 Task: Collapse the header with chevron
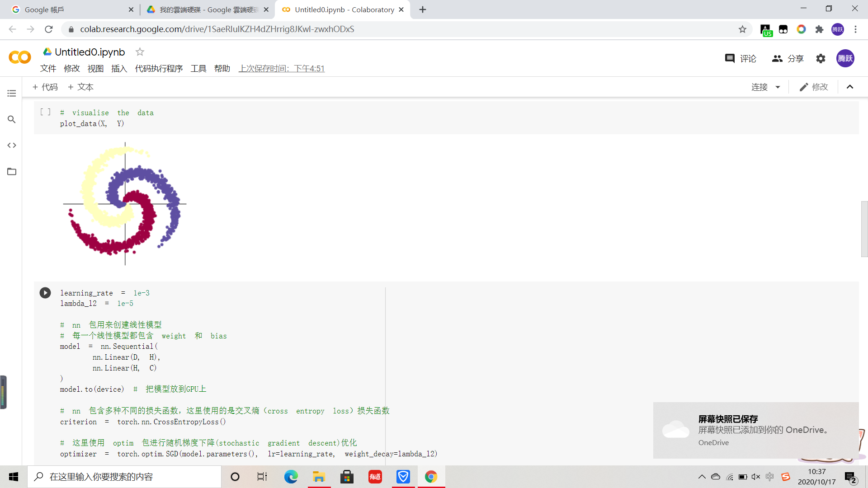[849, 87]
